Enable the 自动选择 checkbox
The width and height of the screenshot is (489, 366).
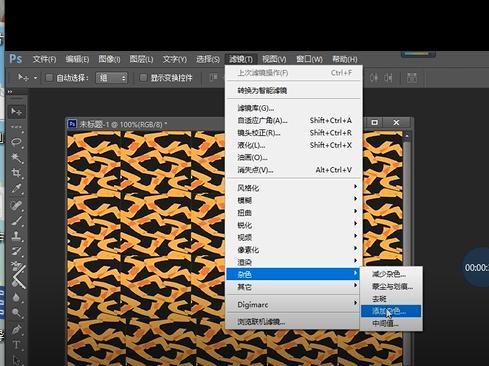click(x=49, y=78)
